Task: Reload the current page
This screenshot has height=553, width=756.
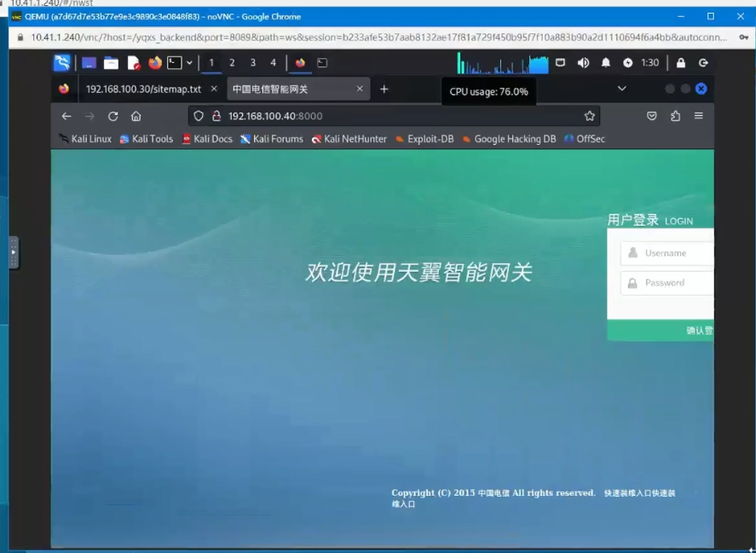Action: [113, 116]
